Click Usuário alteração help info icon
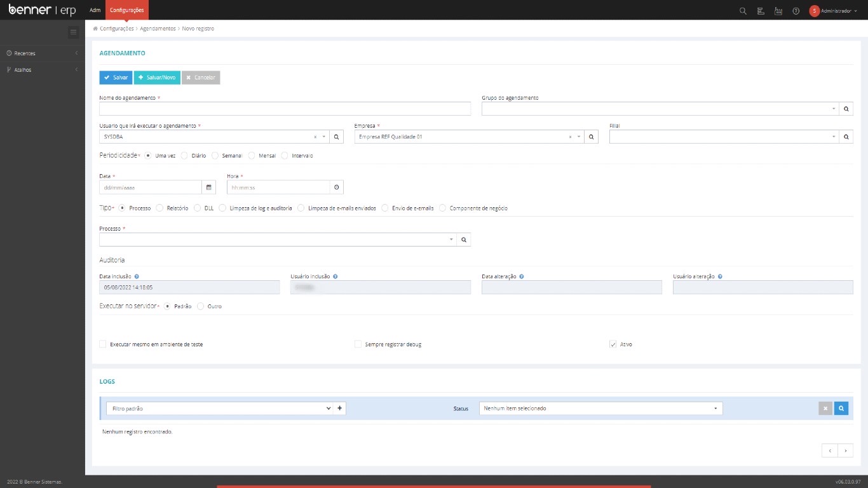The width and height of the screenshot is (868, 488). click(x=720, y=277)
